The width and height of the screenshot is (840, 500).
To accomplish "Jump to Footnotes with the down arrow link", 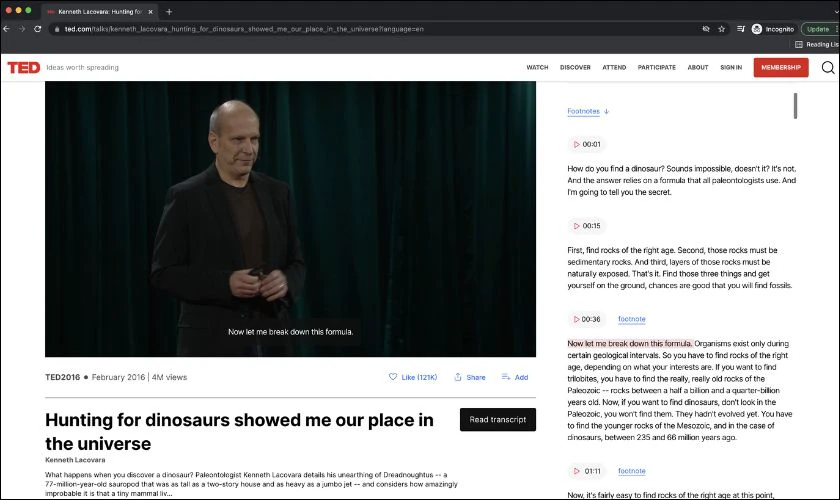I will point(588,111).
